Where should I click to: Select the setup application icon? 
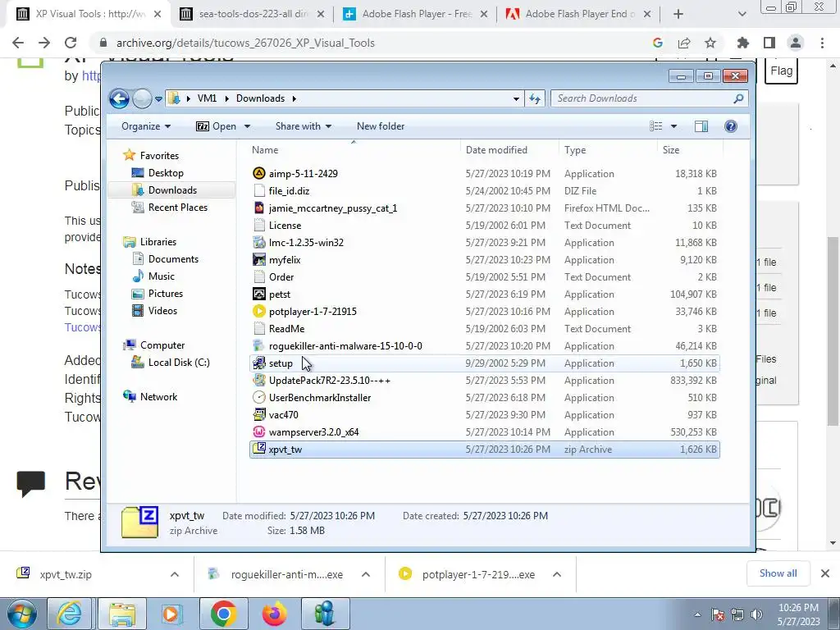click(x=258, y=363)
